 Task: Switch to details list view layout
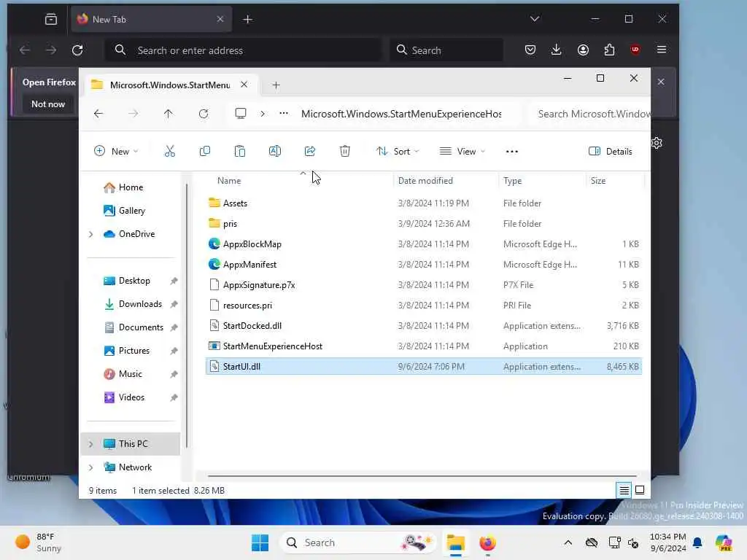click(624, 490)
